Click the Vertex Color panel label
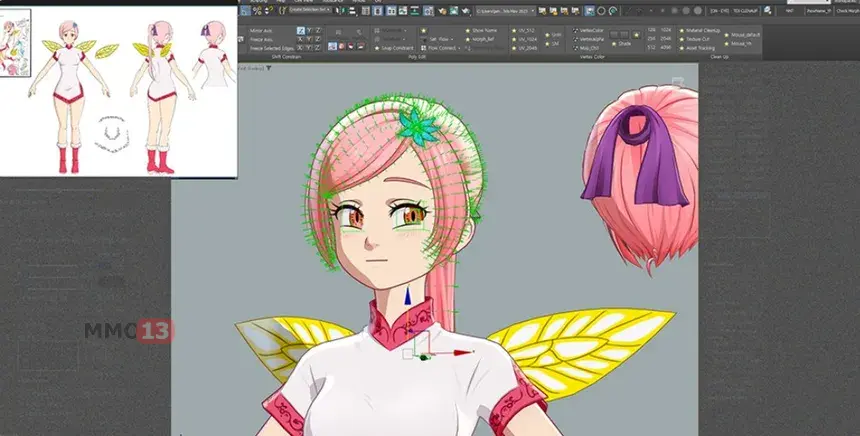The image size is (860, 436). click(592, 56)
